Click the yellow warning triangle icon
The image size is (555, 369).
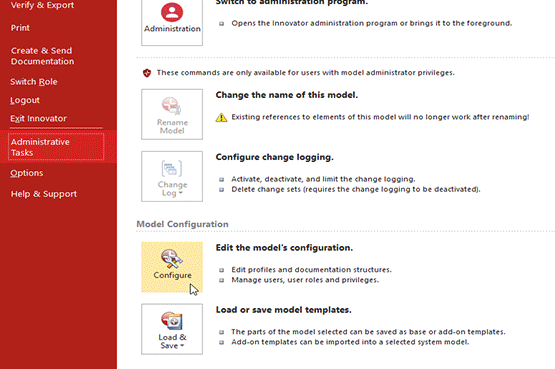tap(222, 117)
